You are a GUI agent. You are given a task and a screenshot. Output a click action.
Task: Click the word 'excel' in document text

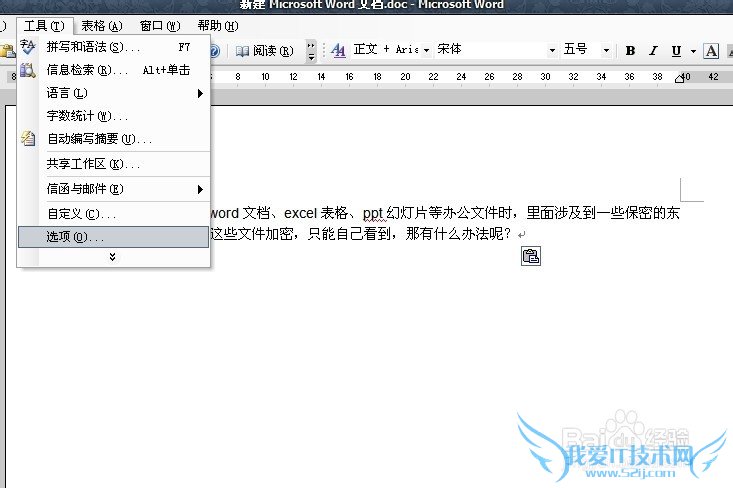tap(301, 213)
